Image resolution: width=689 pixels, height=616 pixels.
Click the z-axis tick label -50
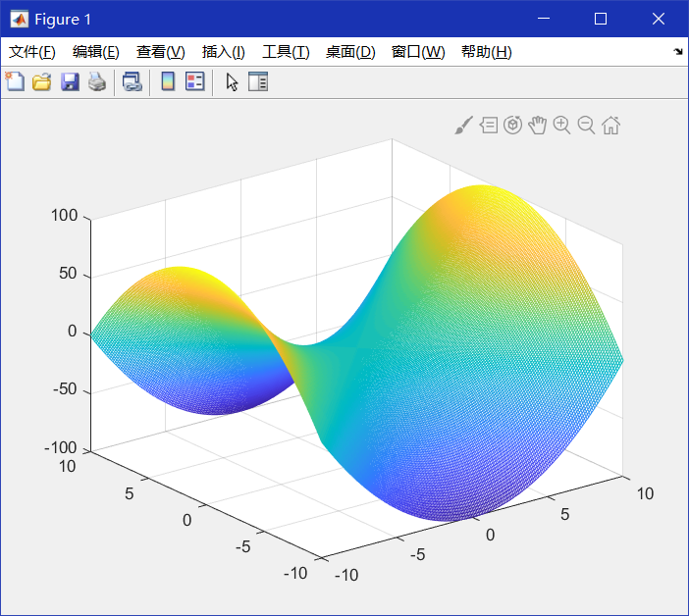(x=65, y=389)
